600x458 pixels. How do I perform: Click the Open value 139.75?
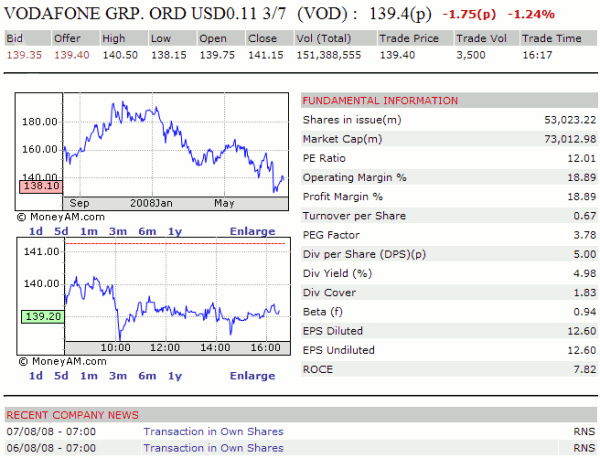[217, 55]
